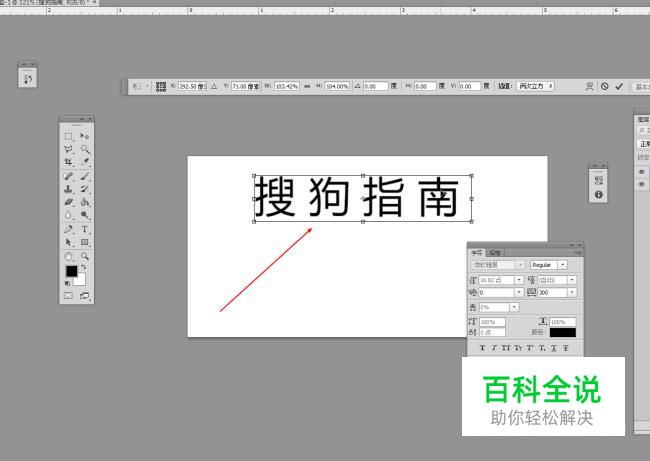Toggle Quick Mask mode

pos(68,296)
